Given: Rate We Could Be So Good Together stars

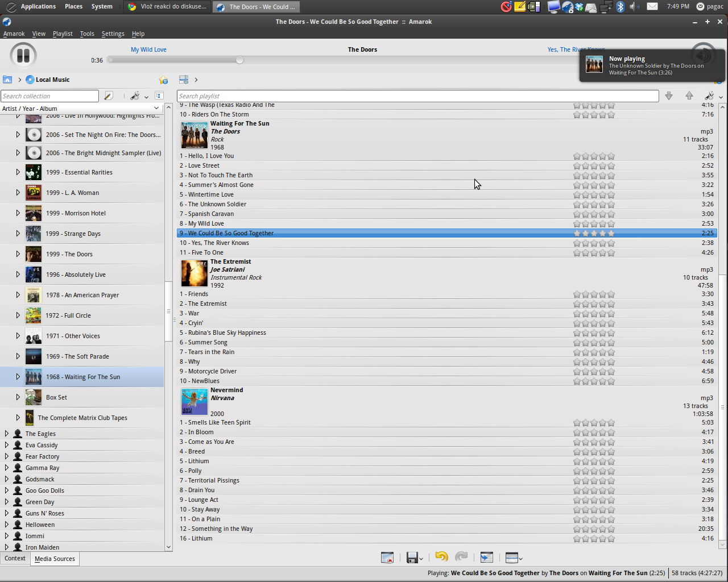Looking at the screenshot, I should (x=594, y=233).
